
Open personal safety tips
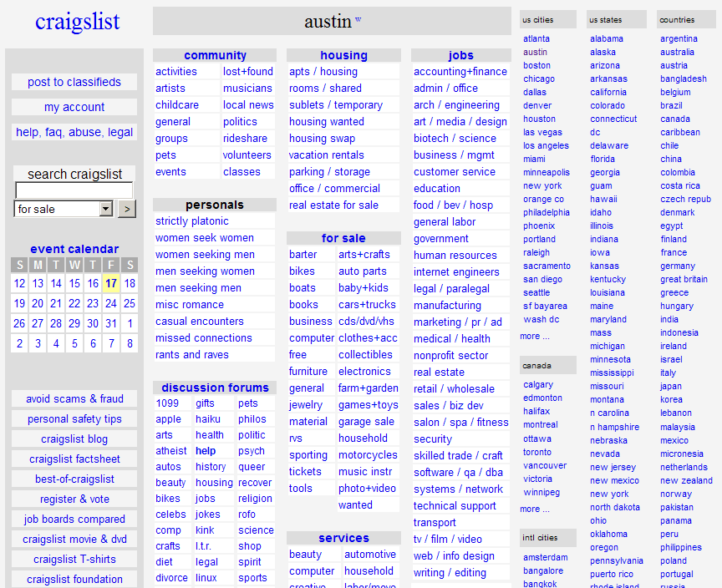point(74,419)
